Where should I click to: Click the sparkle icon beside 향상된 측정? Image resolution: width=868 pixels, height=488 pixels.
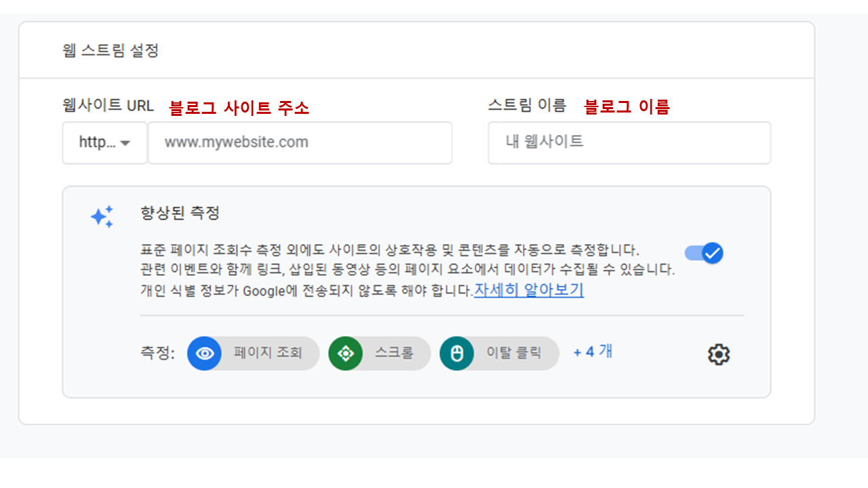tap(102, 216)
